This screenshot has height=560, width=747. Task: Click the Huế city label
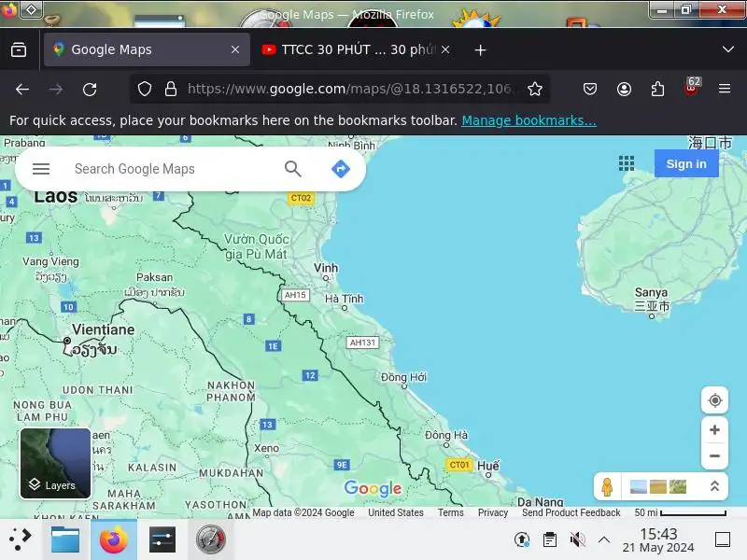pyautogui.click(x=488, y=465)
